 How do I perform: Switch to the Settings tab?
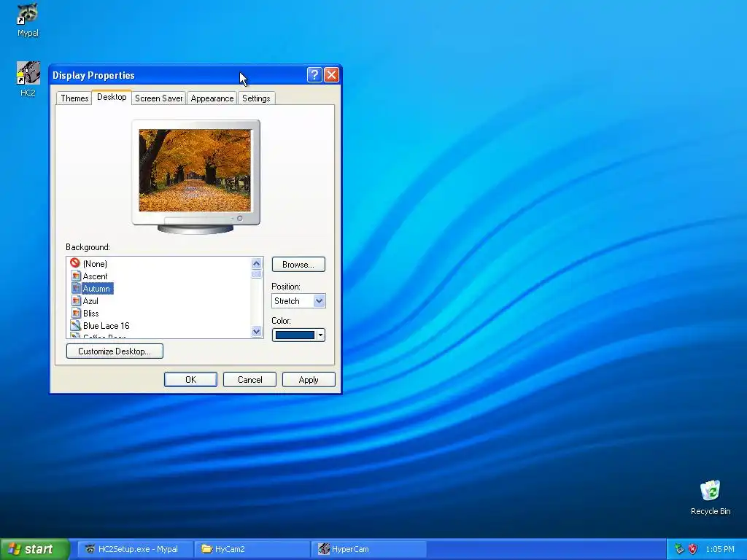256,98
